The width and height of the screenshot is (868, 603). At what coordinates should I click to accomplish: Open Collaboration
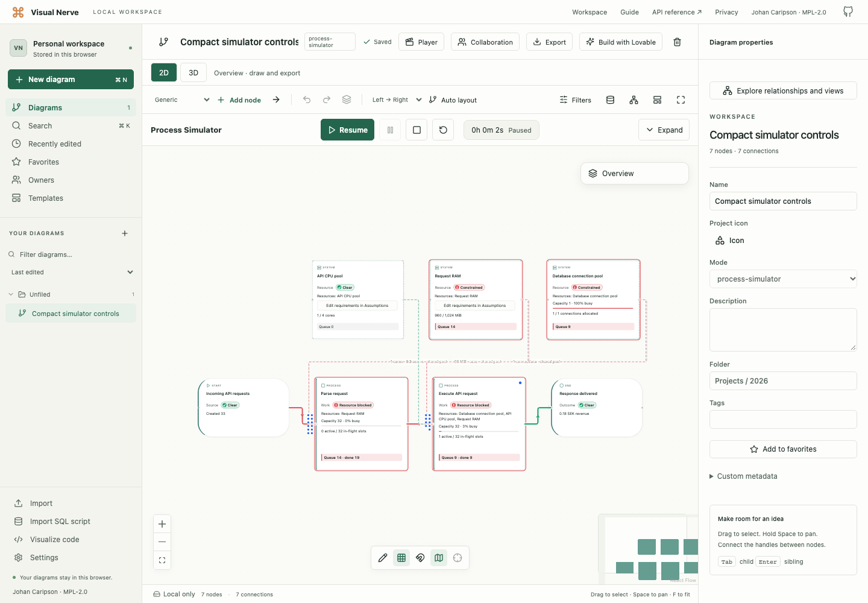click(x=485, y=42)
